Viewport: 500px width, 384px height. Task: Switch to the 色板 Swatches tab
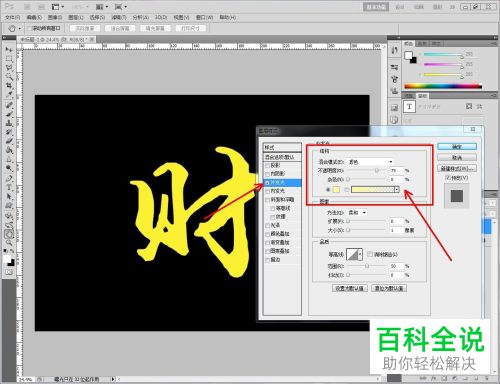tap(422, 44)
